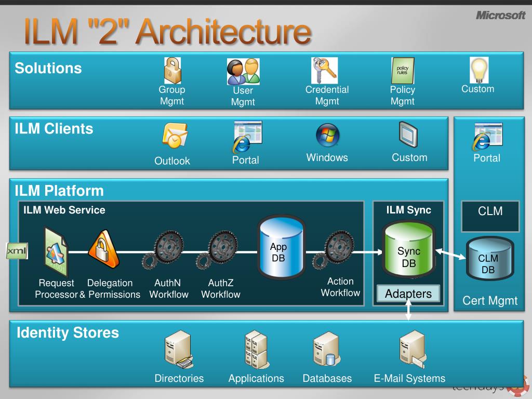The width and height of the screenshot is (532, 399).
Task: Click the Solutions heading
Action: [x=48, y=68]
